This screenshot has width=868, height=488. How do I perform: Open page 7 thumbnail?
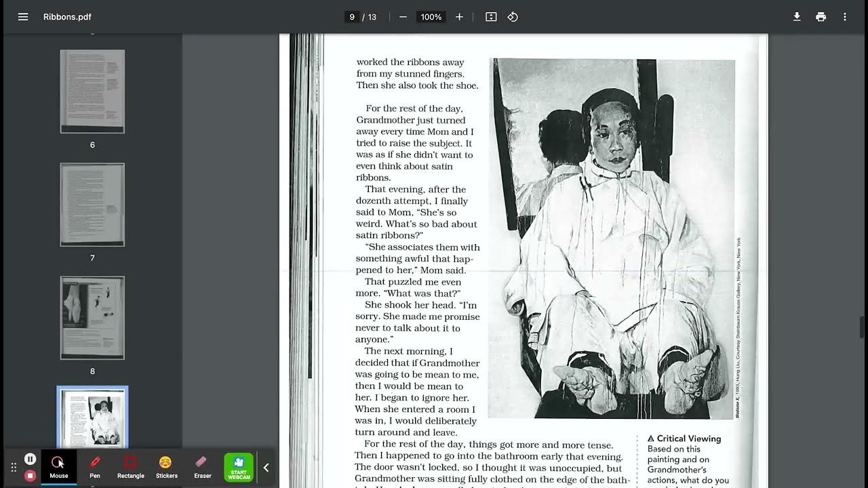point(92,205)
